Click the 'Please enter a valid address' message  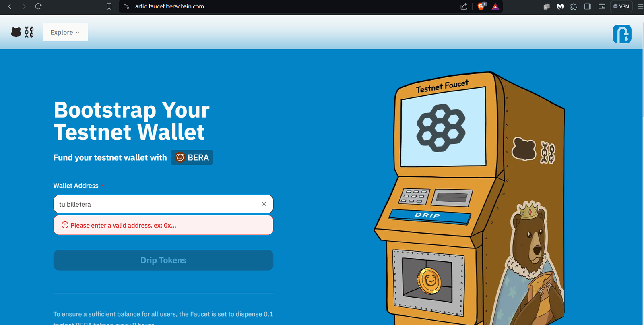[123, 225]
